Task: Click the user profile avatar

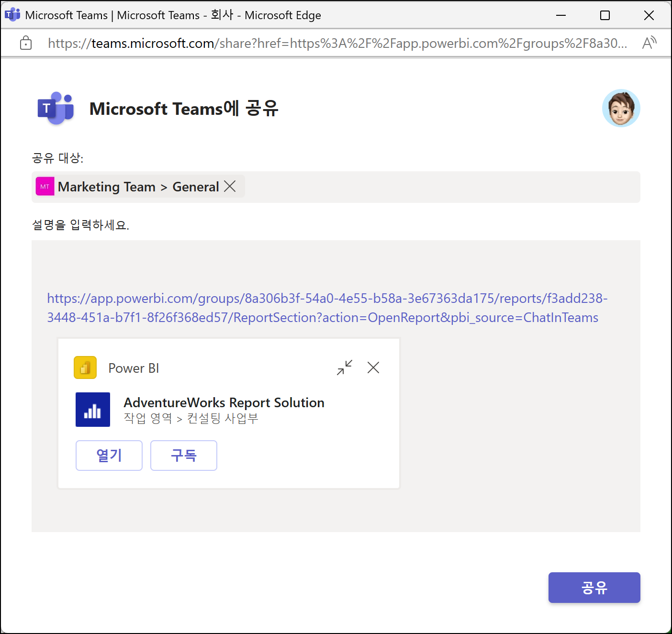Action: 621,108
